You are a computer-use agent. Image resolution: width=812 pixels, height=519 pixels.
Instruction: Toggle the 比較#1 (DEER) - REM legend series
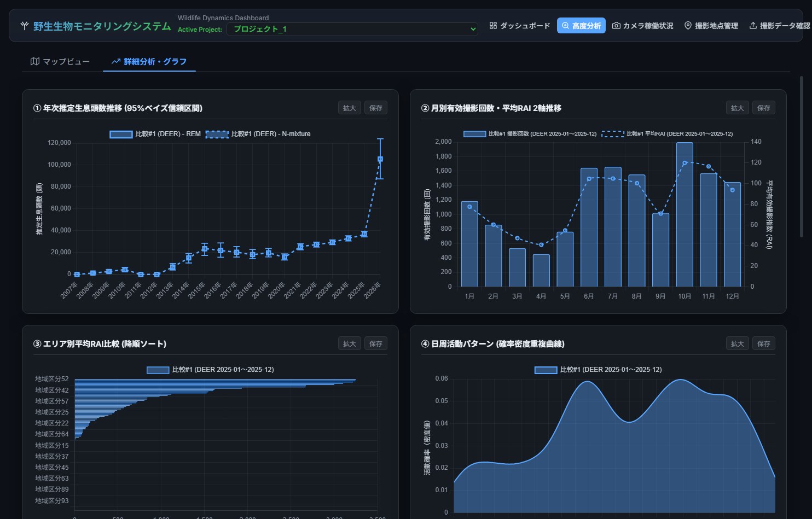point(155,134)
